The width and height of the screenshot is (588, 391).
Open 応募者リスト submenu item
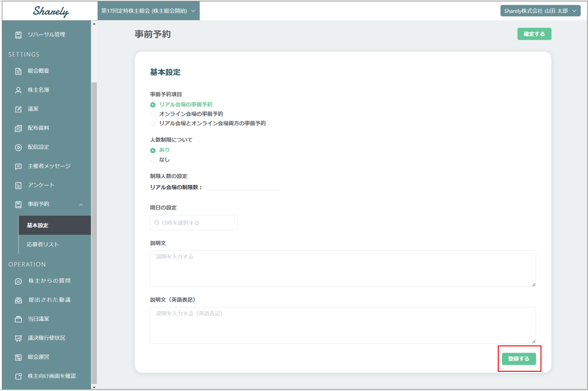43,244
